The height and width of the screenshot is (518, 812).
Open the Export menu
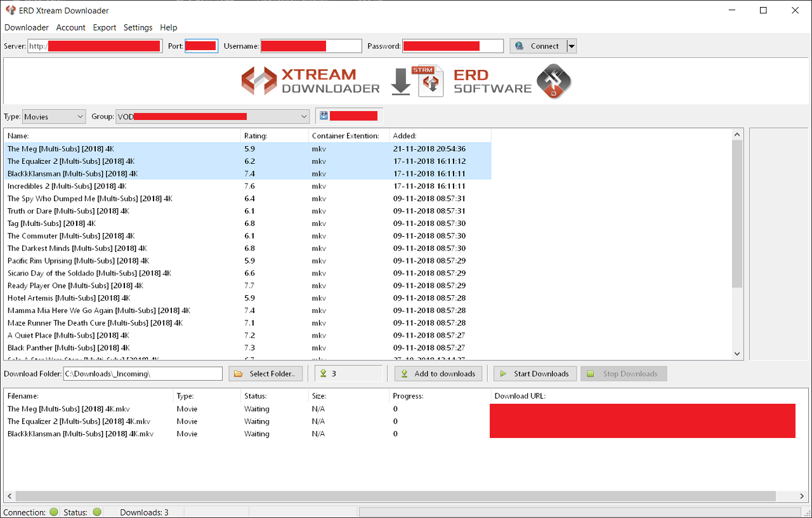coord(105,27)
